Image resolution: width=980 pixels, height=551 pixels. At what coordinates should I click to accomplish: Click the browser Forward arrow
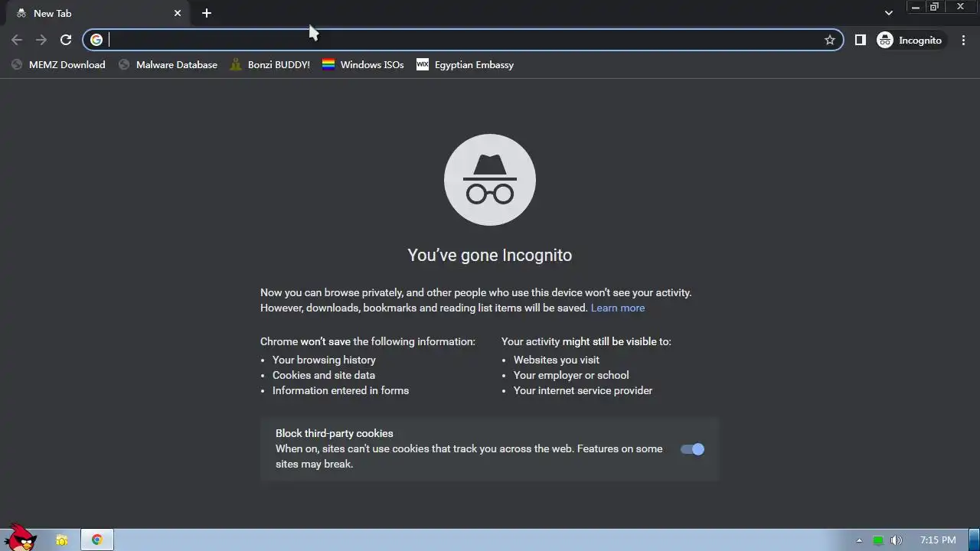pyautogui.click(x=41, y=40)
